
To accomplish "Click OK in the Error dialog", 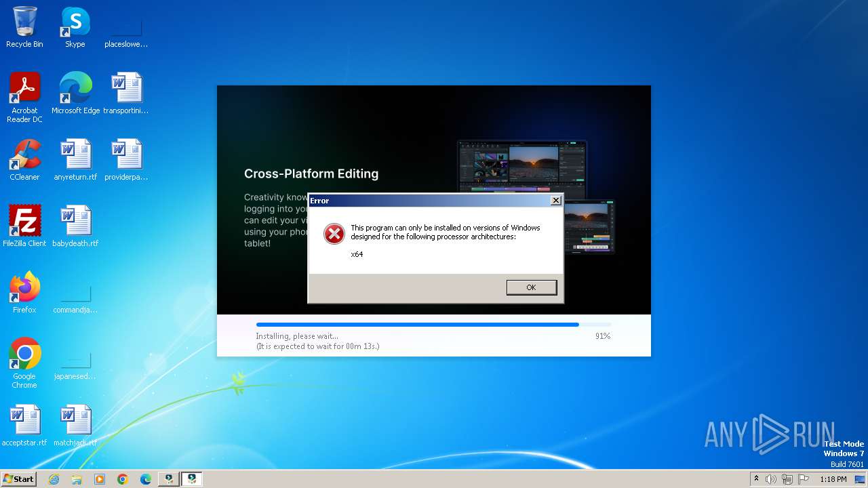I will [x=531, y=287].
